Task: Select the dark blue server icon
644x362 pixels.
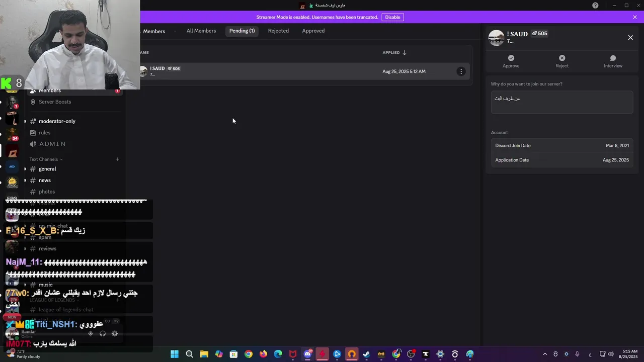Action: click(x=12, y=167)
